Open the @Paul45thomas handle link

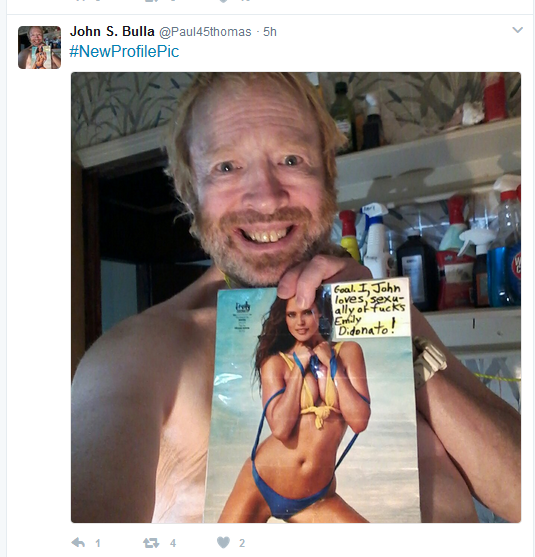click(x=205, y=32)
